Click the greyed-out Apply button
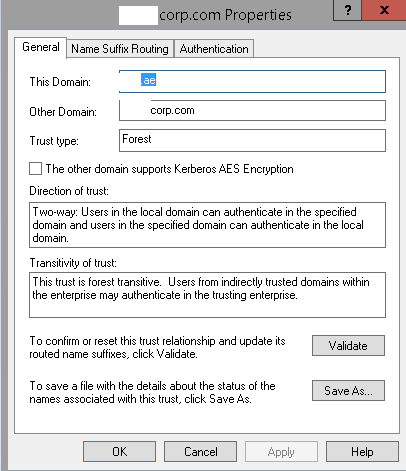Viewport: 406px width, 471px height. tap(281, 452)
